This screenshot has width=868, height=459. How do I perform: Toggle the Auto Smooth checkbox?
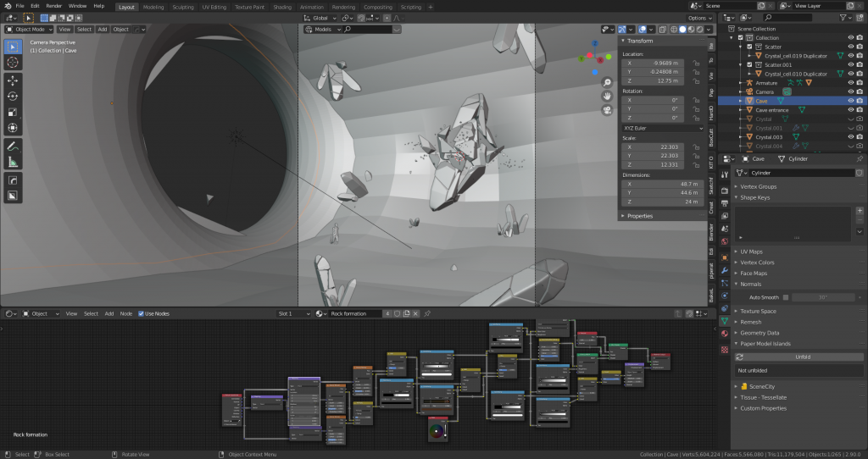pos(786,297)
